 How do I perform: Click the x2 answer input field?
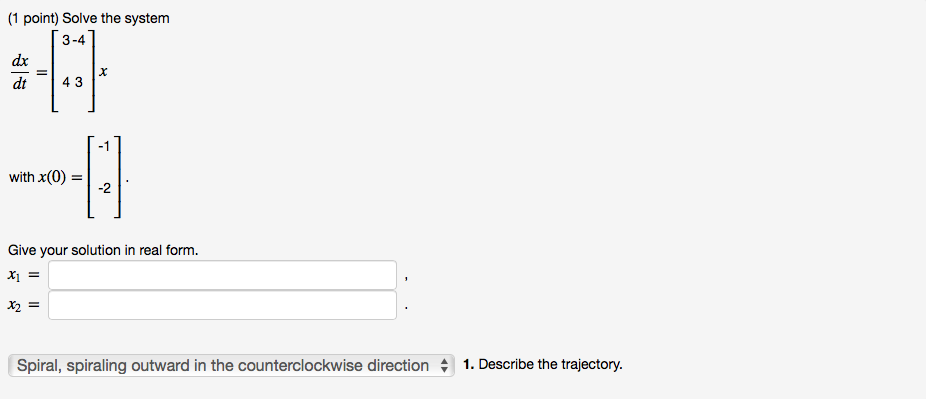click(222, 305)
